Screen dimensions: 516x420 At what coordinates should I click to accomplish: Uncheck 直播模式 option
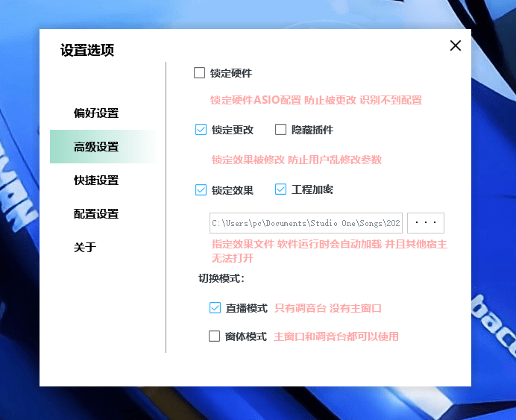[x=215, y=308]
